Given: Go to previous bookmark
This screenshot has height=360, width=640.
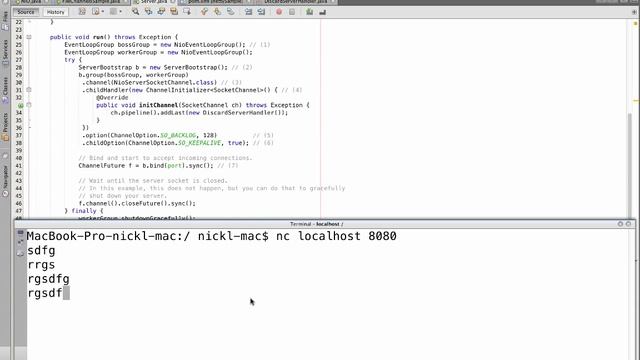Looking at the screenshot, I should [204, 12].
